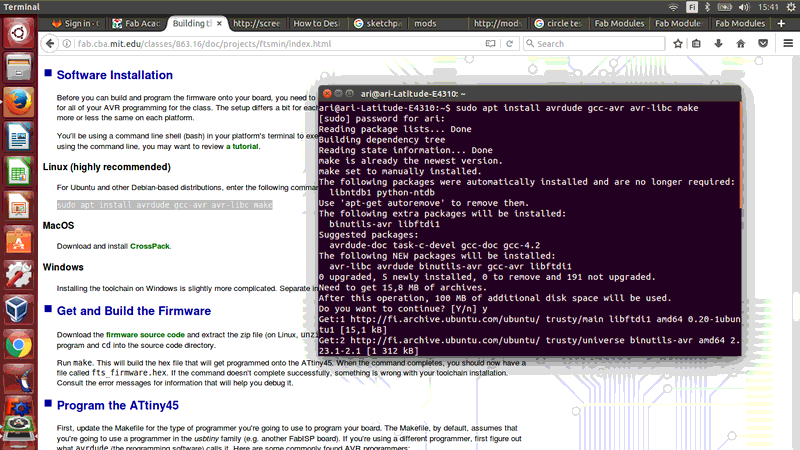Switch to the Sign in tab
800x450 pixels.
pyautogui.click(x=76, y=23)
